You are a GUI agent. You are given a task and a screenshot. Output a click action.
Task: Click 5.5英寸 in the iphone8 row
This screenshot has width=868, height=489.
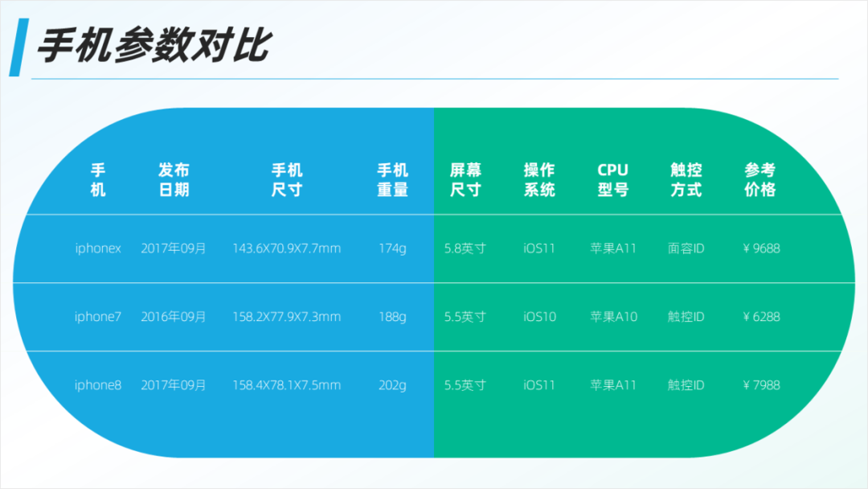point(465,385)
